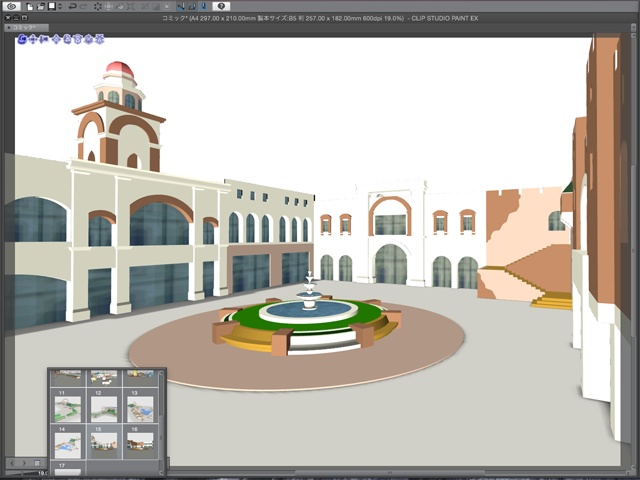Switch to the コミック* canvas tab
640x480 pixels.
(x=27, y=28)
